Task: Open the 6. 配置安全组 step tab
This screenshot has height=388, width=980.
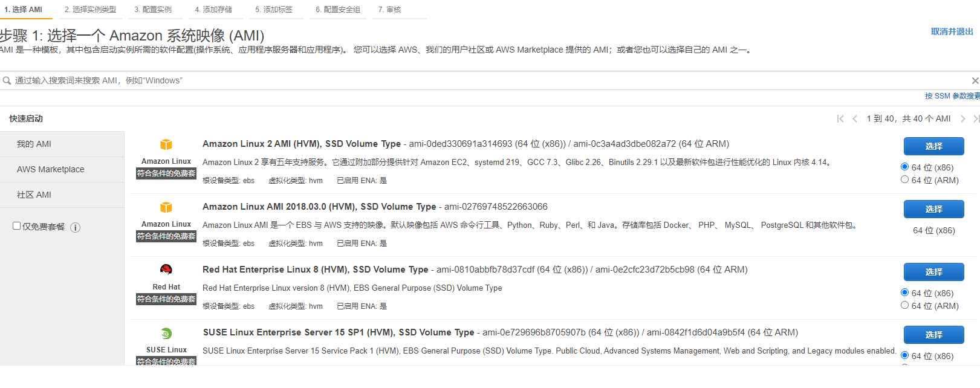Action: [338, 10]
